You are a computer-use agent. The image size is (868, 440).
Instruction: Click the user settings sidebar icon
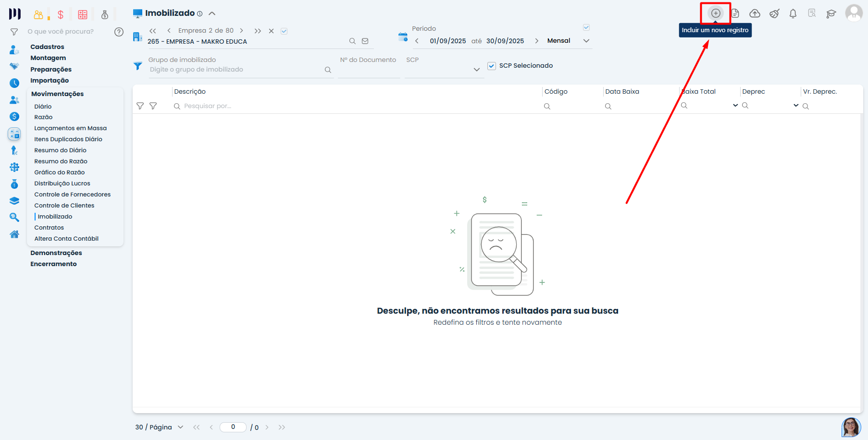[14, 49]
